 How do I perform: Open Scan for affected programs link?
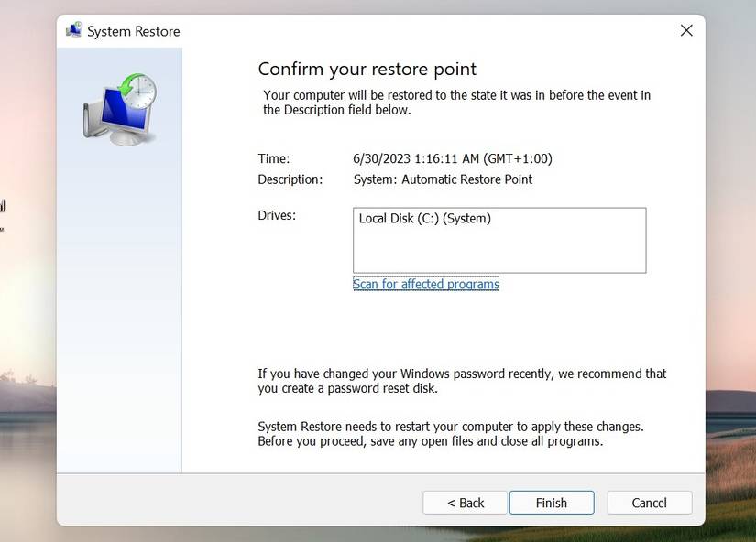click(426, 284)
